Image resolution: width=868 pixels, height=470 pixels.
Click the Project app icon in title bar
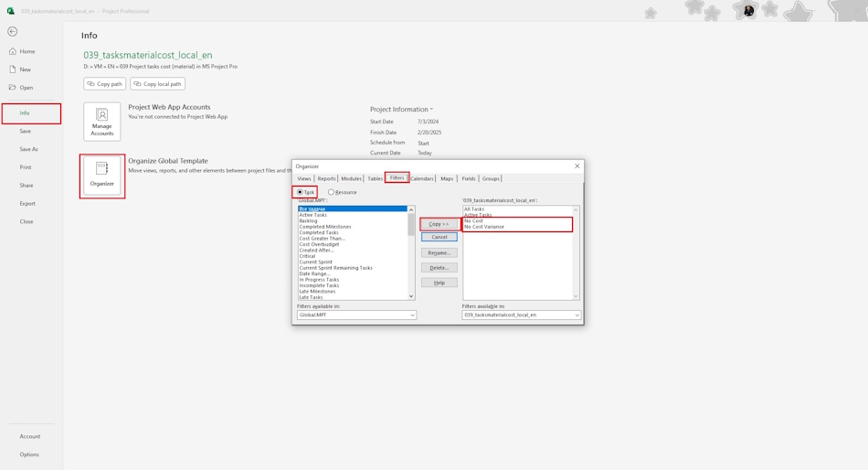coord(11,11)
